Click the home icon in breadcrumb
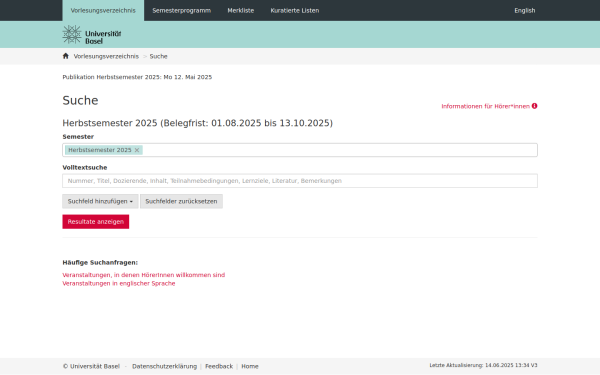This screenshot has width=600, height=375. pos(65,56)
